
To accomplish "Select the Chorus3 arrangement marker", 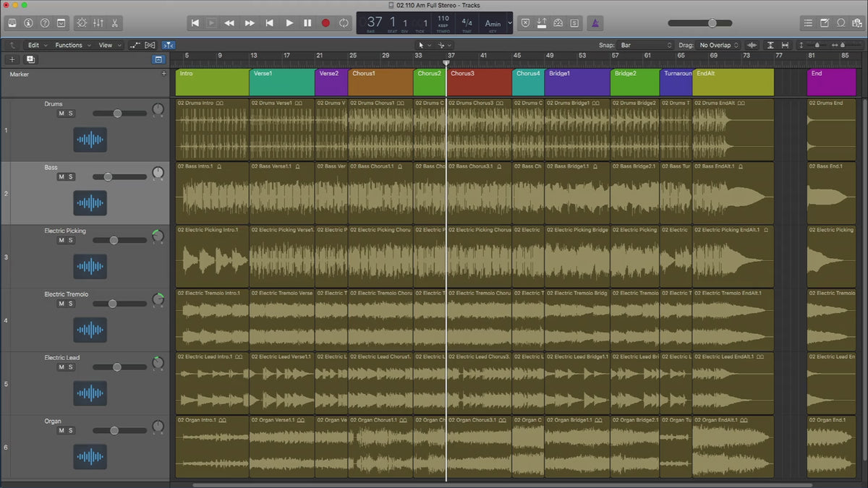I will pos(479,82).
